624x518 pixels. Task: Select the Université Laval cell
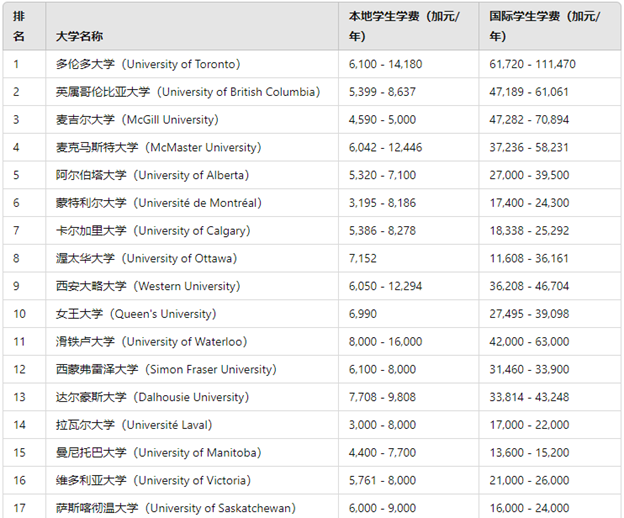(192, 425)
